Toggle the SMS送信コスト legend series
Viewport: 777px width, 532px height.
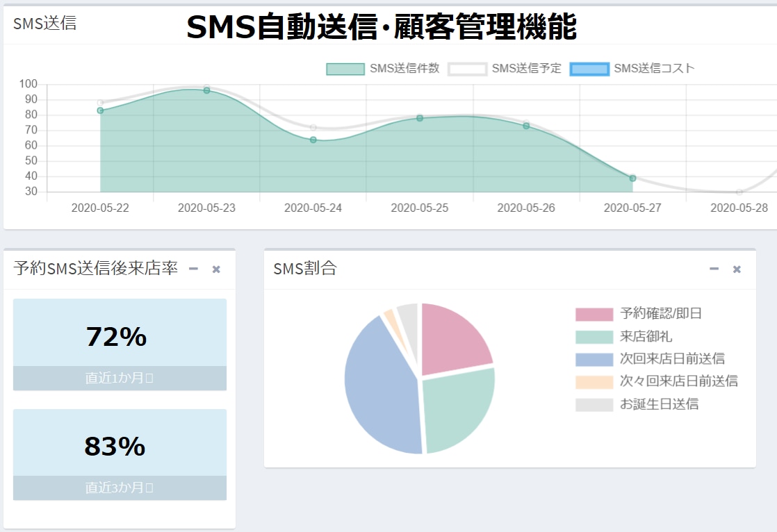(x=632, y=68)
